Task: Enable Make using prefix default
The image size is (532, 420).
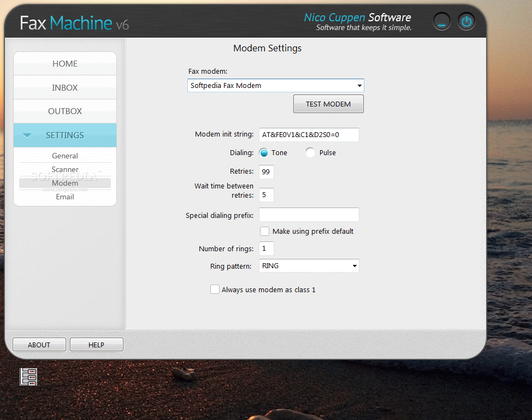Action: point(265,232)
